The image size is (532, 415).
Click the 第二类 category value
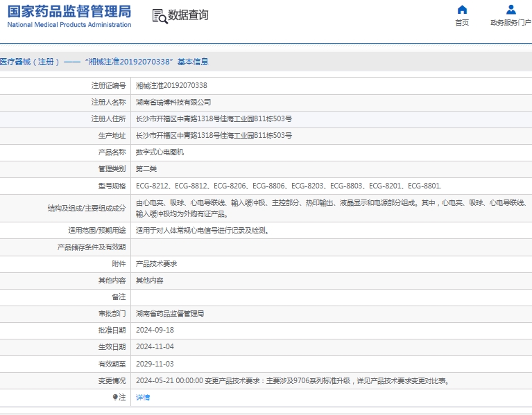click(146, 169)
